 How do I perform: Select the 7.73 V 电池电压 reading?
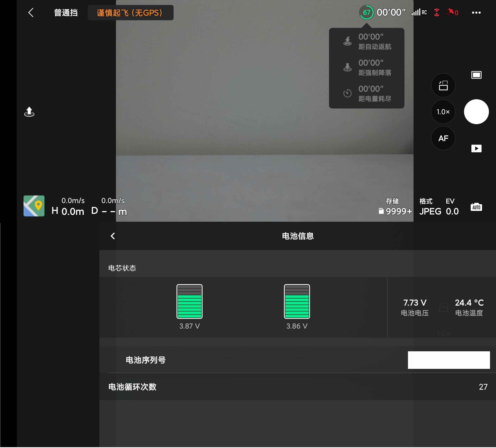coord(415,307)
